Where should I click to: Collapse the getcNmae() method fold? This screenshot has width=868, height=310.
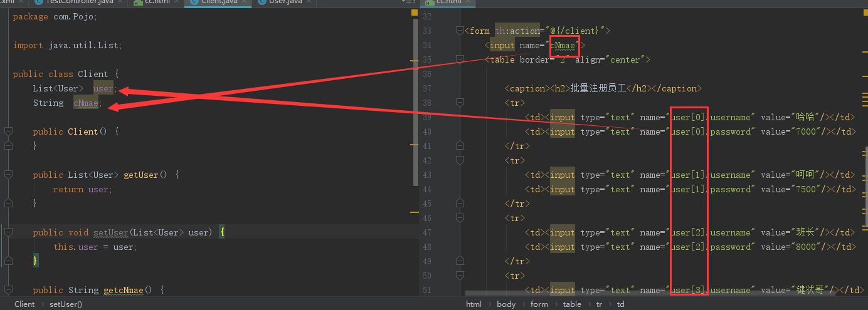[8, 290]
